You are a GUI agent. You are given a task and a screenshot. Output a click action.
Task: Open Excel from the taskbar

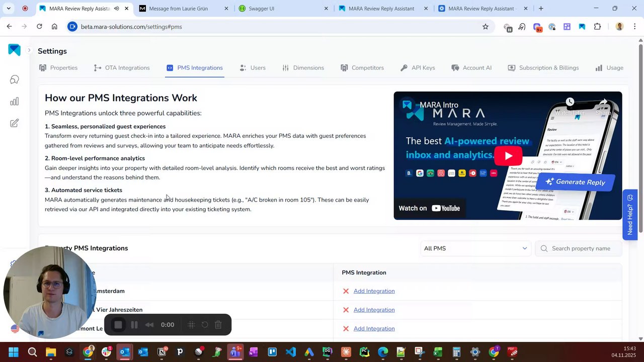[438, 352]
